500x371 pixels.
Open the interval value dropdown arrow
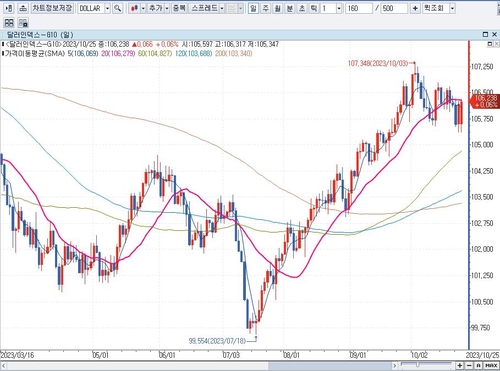[x=339, y=8]
